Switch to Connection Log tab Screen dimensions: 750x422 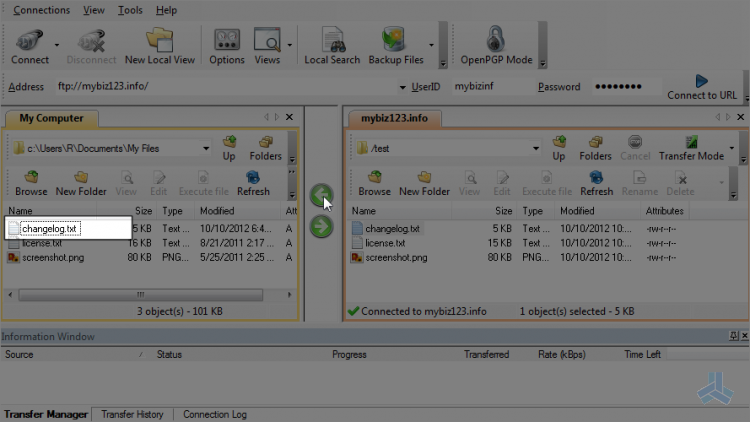(215, 414)
